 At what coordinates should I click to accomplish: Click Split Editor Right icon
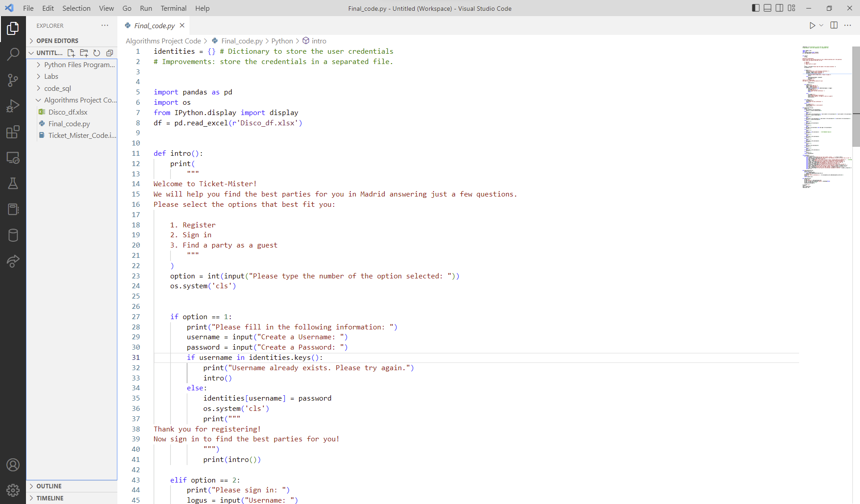point(834,26)
